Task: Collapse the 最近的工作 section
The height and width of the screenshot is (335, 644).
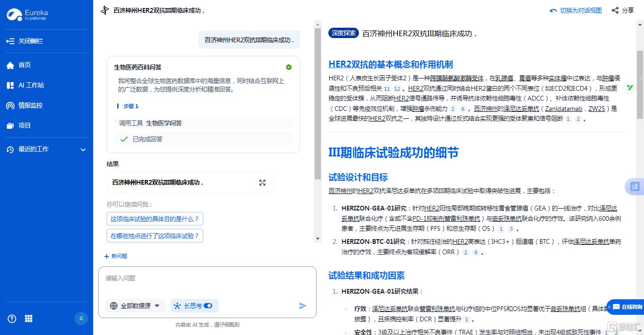Action: (83, 149)
